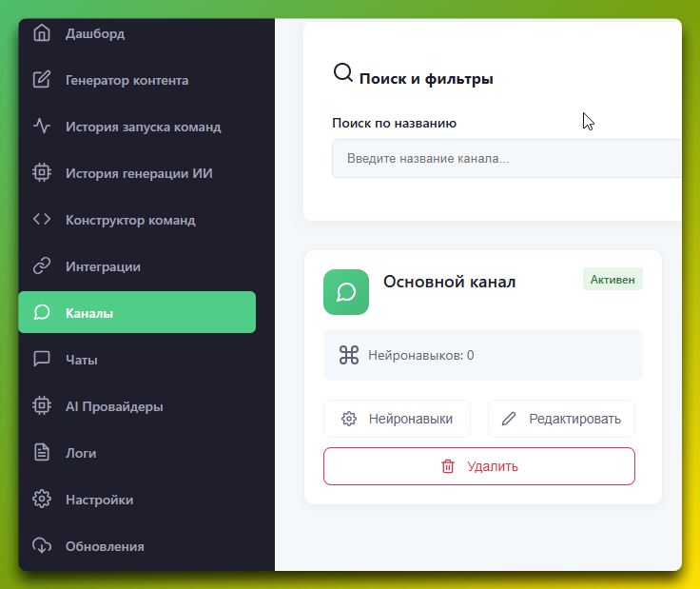Open Настройки in the sidebar
700x589 pixels.
pyautogui.click(x=99, y=500)
